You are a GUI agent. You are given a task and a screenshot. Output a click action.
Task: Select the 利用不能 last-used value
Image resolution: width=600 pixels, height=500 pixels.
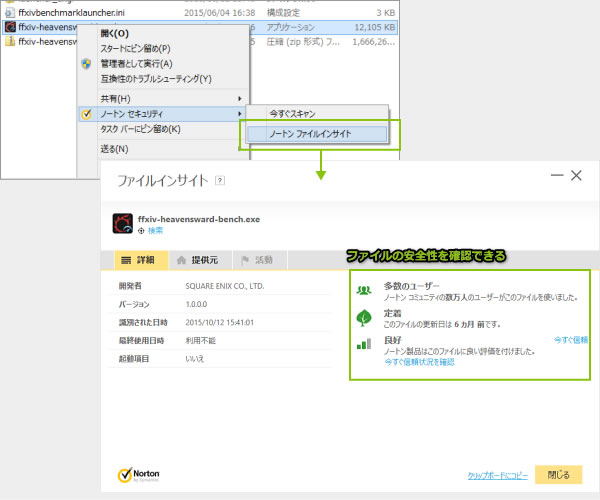click(201, 340)
